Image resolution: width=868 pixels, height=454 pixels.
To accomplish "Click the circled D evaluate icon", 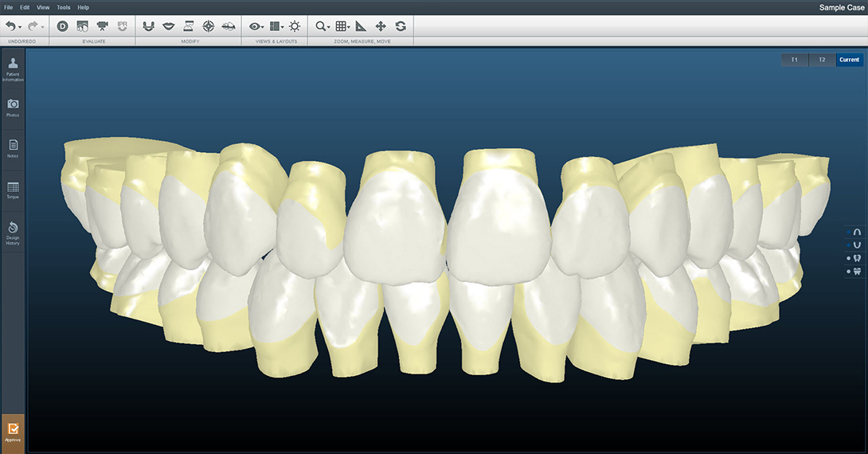I will point(63,26).
